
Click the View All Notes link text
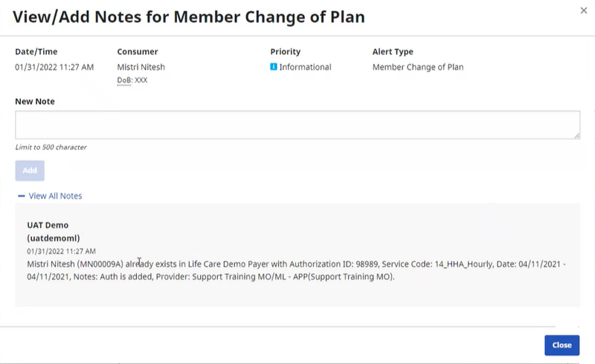coord(55,196)
